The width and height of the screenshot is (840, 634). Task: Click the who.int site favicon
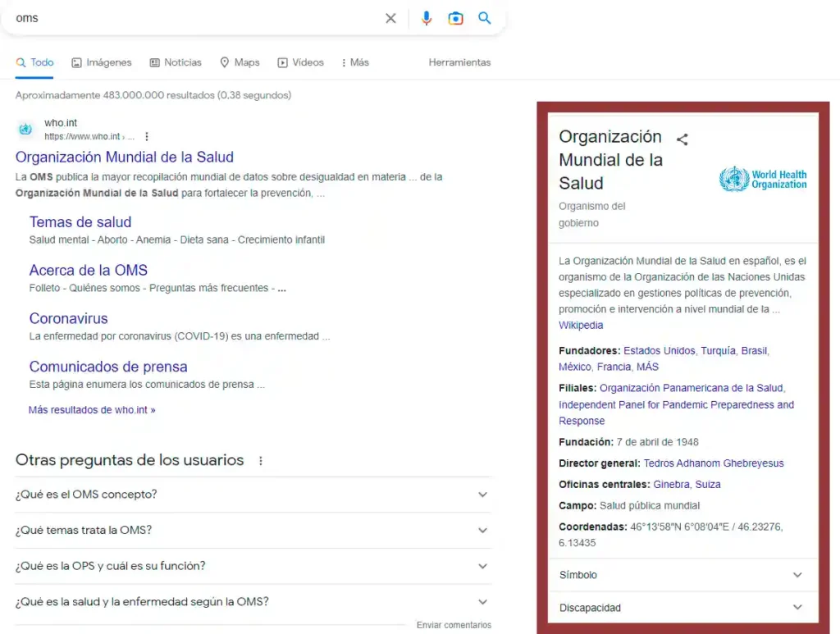point(25,129)
